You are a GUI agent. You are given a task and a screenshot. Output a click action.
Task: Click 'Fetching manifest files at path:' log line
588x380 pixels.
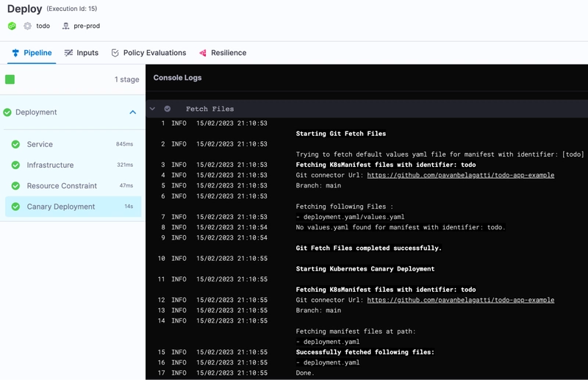356,331
